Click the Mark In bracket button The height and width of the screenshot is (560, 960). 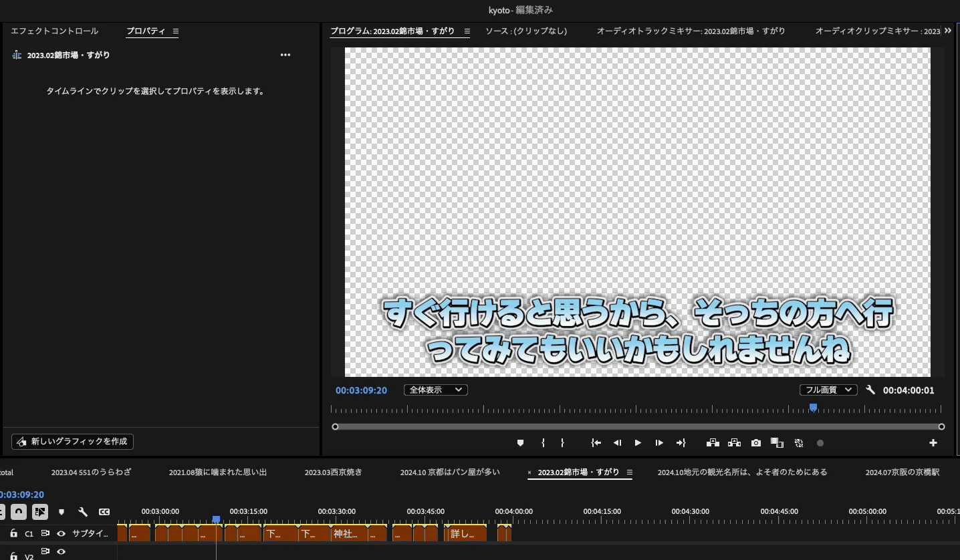pos(543,442)
